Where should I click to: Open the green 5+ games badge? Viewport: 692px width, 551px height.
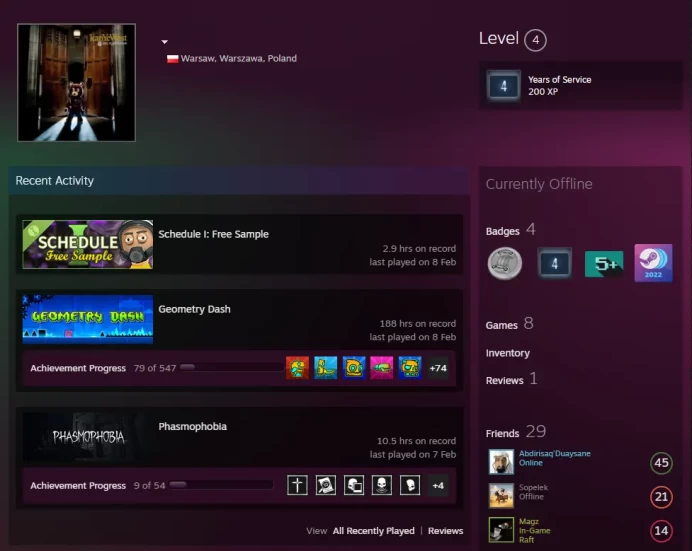[604, 264]
